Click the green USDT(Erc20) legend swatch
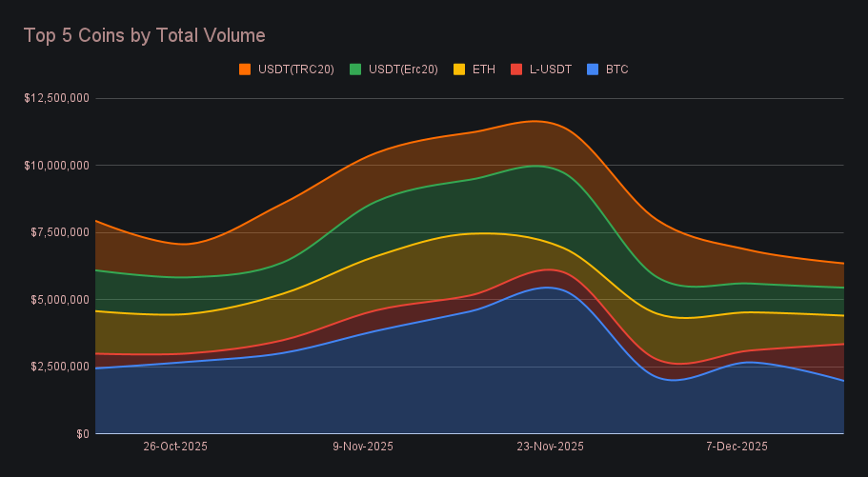Viewport: 868px width, 477px height. click(x=355, y=70)
